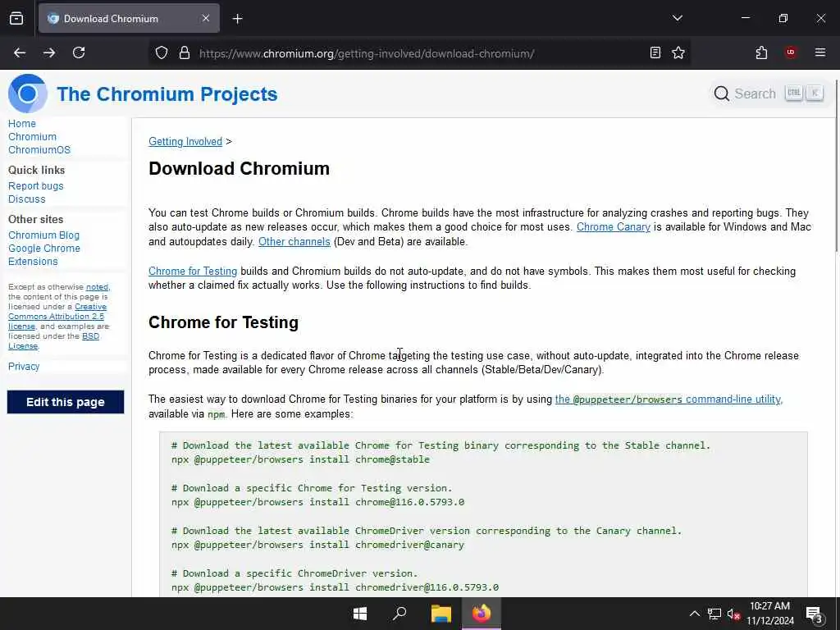840x630 pixels.
Task: Open the Windows Start menu
Action: point(360,614)
